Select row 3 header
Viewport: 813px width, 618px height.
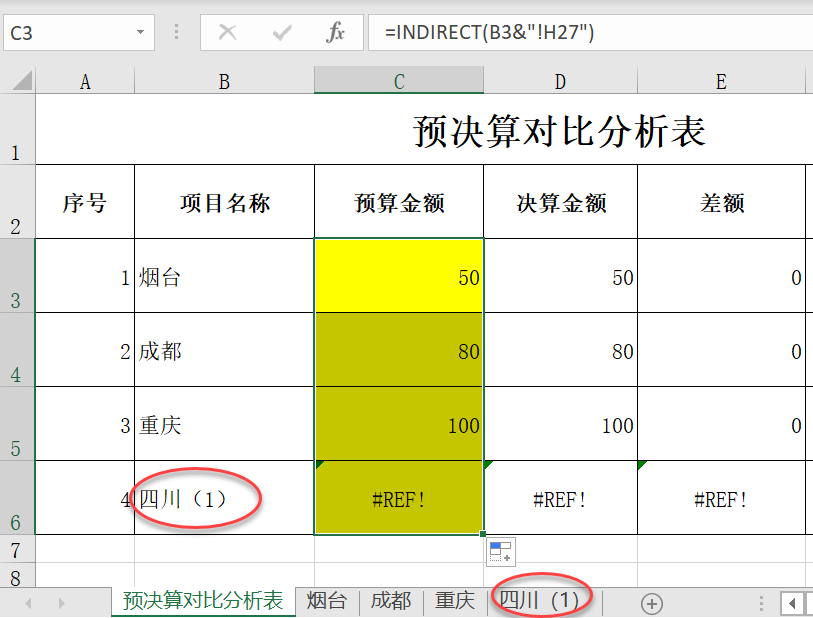(x=17, y=275)
